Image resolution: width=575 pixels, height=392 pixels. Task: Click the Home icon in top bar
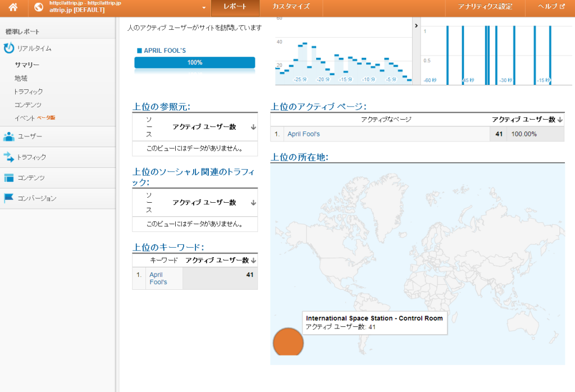click(12, 7)
